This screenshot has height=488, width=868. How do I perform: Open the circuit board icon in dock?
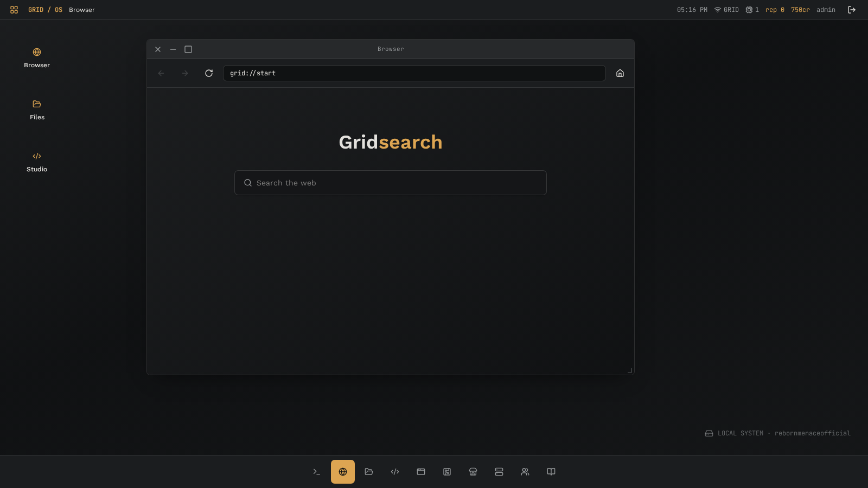447,472
